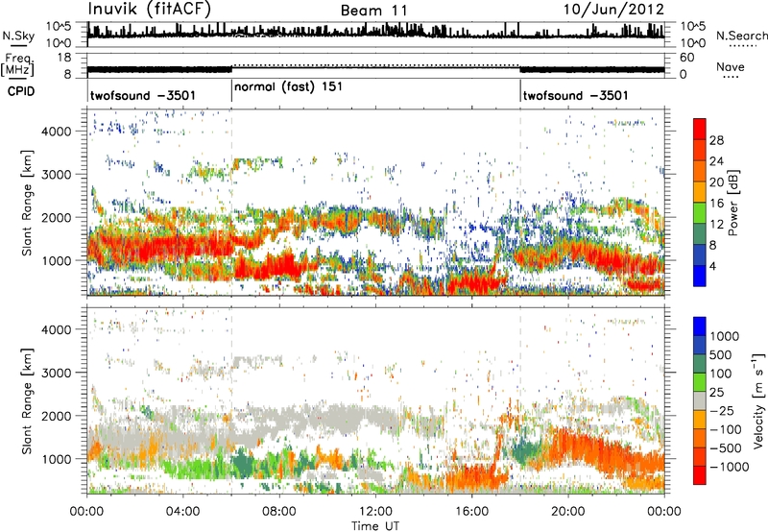768x532 pixels.
Task: Click the 'Power [dB]' colorbar title
Action: (x=733, y=203)
